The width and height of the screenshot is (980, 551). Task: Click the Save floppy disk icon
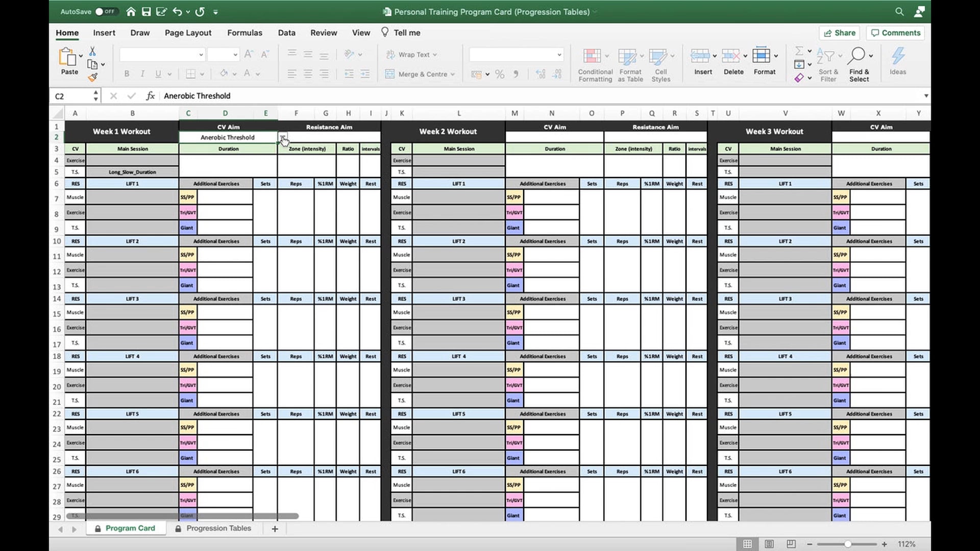point(146,11)
